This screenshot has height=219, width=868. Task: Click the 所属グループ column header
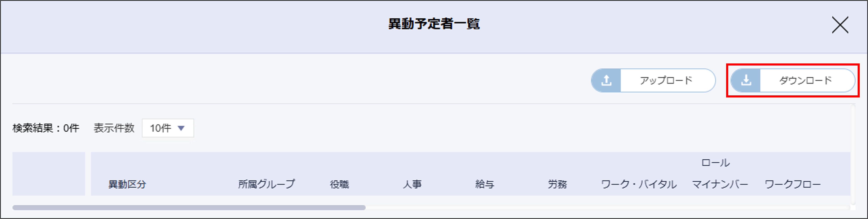(266, 184)
